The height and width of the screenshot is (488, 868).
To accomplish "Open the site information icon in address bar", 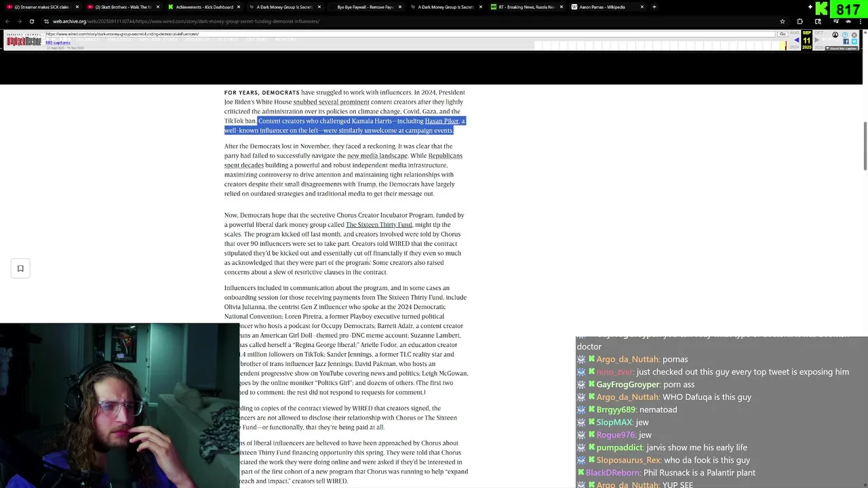I will [46, 21].
